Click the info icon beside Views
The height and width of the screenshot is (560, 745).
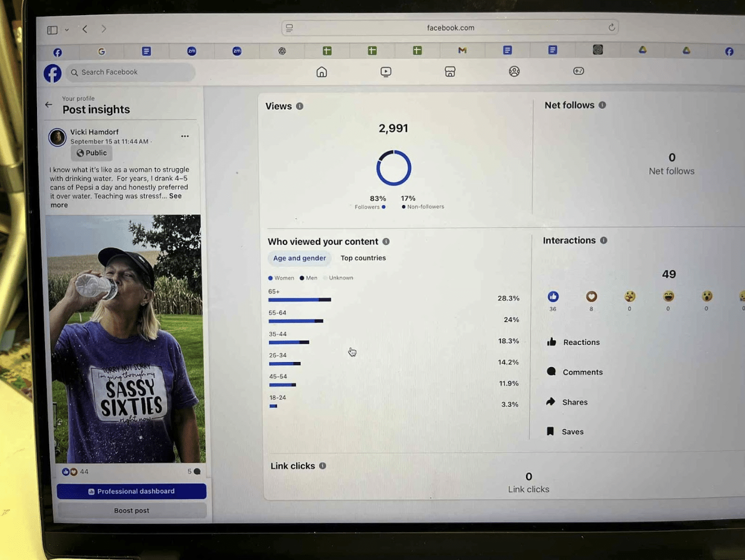tap(299, 106)
